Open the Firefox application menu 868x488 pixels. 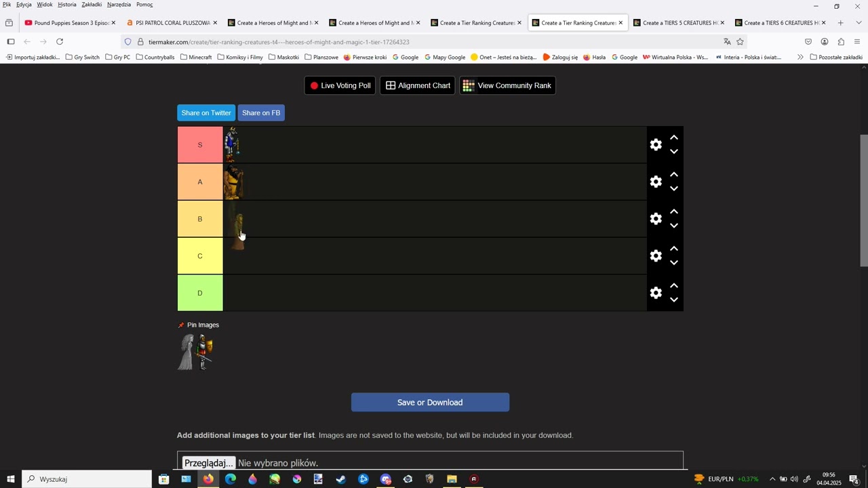click(857, 42)
